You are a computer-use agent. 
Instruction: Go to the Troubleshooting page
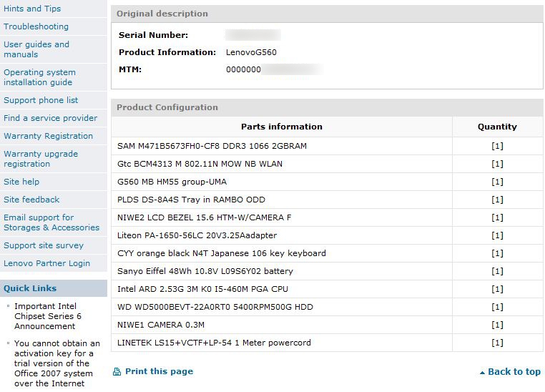36,26
